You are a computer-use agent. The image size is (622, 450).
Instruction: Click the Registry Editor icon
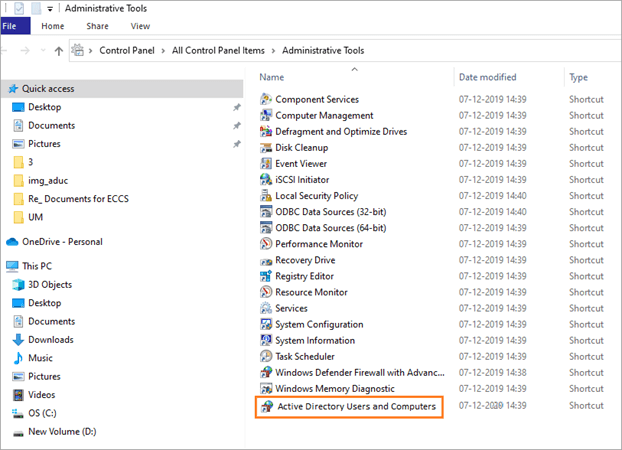266,276
